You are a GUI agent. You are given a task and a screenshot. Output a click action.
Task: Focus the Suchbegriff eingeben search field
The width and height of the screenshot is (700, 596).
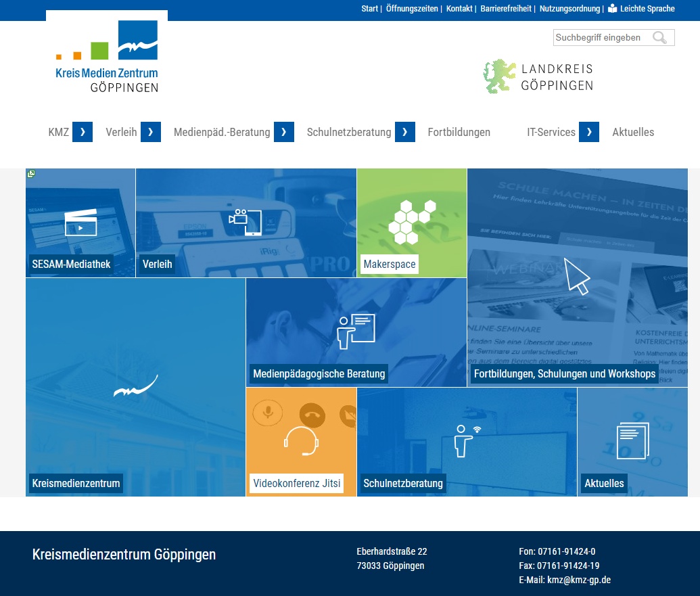coord(601,38)
